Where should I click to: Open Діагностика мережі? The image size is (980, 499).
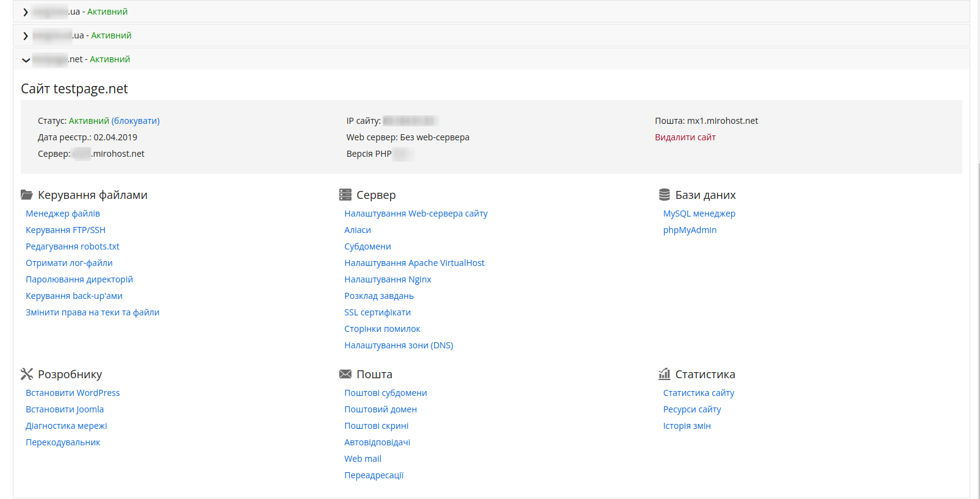(66, 426)
